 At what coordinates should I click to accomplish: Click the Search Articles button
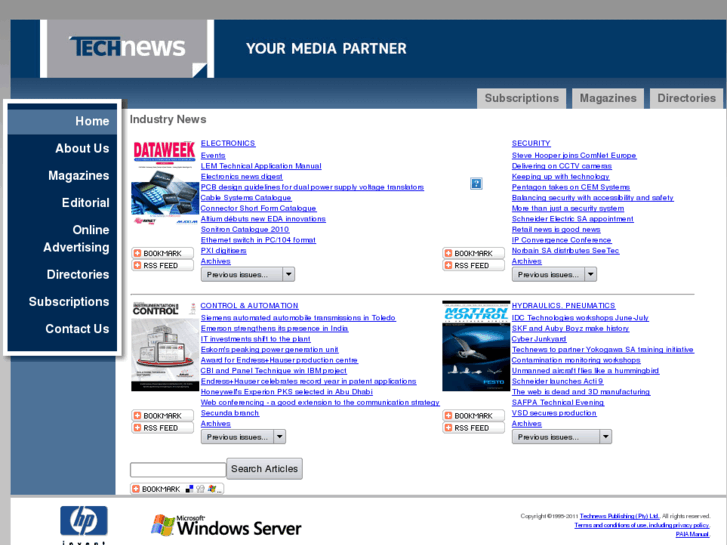click(264, 469)
